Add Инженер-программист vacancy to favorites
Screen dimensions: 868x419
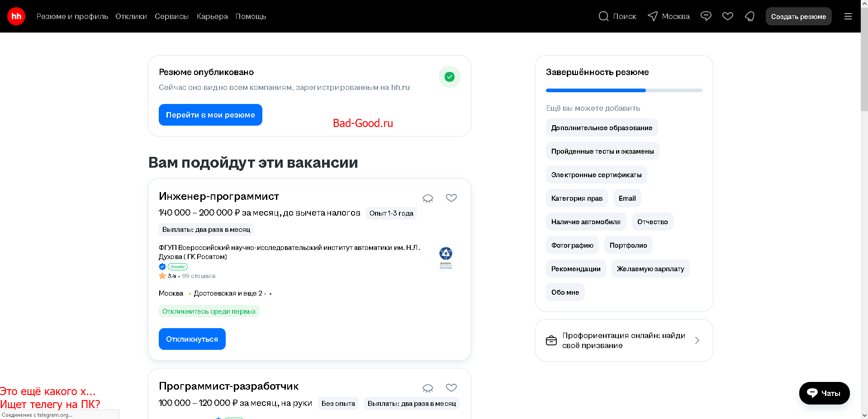[x=451, y=198]
